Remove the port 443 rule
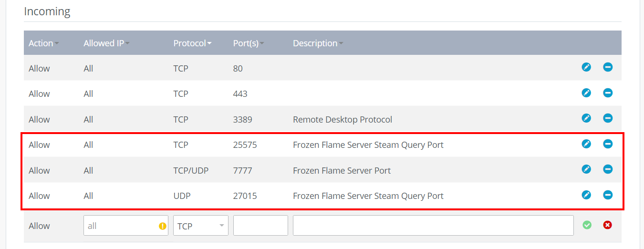This screenshot has height=249, width=644. coord(608,93)
